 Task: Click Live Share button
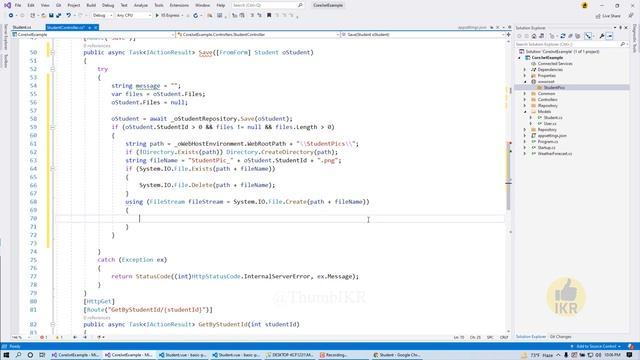[608, 16]
